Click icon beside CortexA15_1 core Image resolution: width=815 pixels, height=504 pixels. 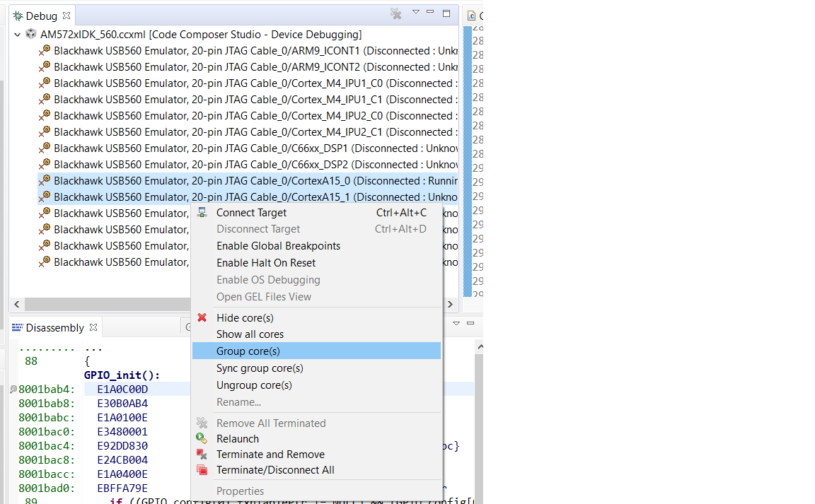45,197
